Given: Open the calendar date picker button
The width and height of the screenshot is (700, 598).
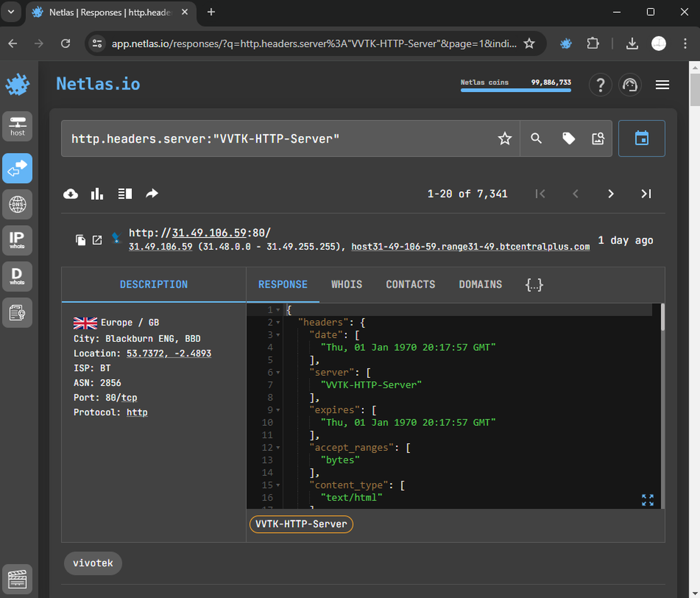Looking at the screenshot, I should (641, 139).
